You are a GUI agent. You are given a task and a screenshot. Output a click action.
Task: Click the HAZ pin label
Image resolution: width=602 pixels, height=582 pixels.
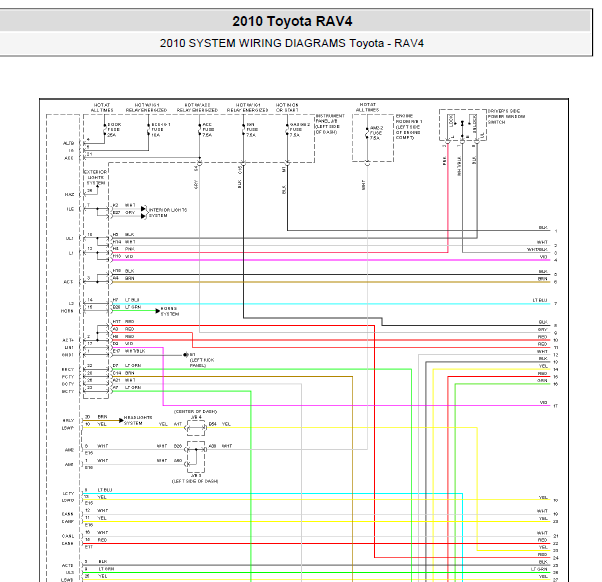[x=69, y=195]
